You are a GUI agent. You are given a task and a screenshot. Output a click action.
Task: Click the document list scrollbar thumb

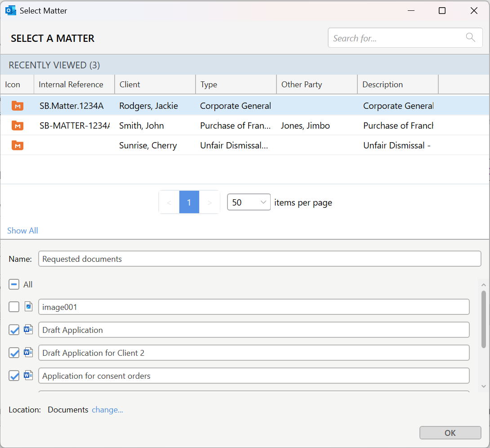483,319
